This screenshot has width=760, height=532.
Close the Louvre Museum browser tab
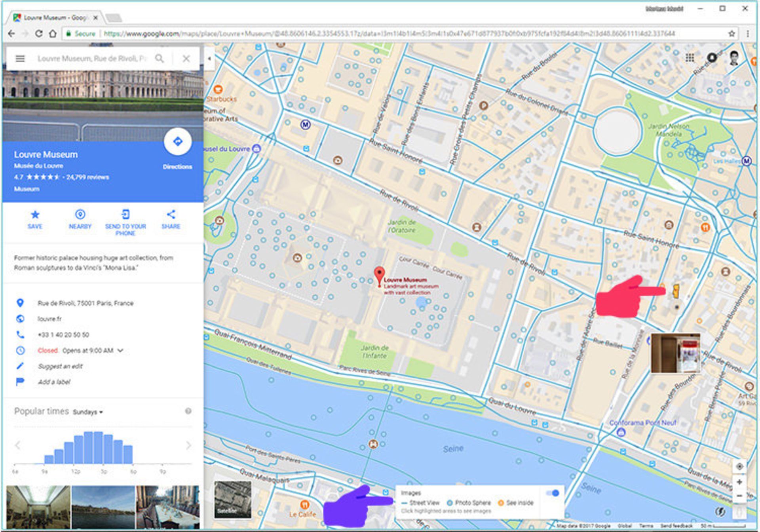coord(95,18)
